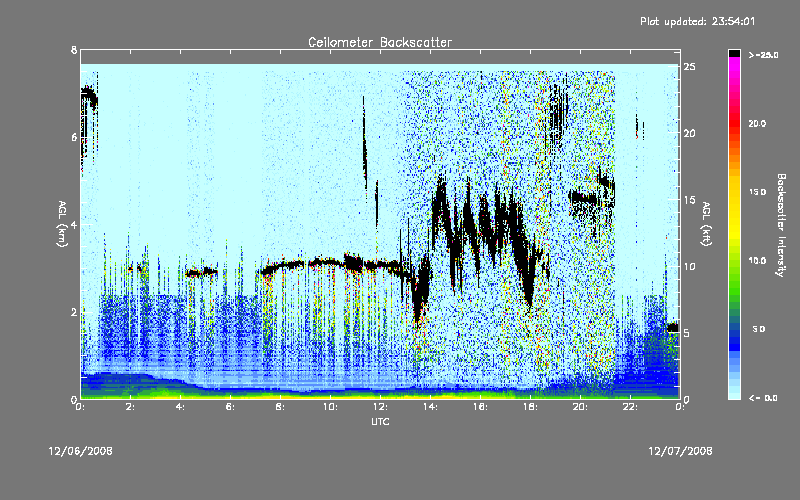
Task: Click the '2:' hour tick on UTC axis
Action: [130, 407]
